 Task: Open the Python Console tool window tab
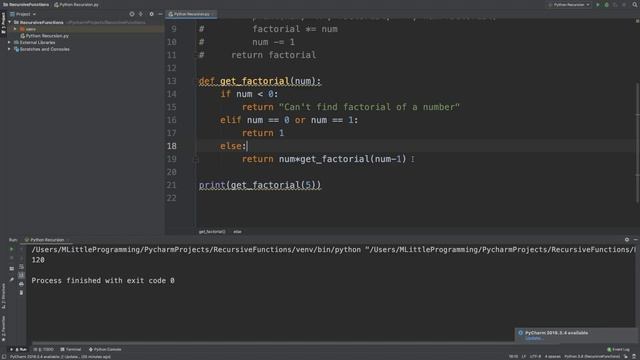coord(105,349)
